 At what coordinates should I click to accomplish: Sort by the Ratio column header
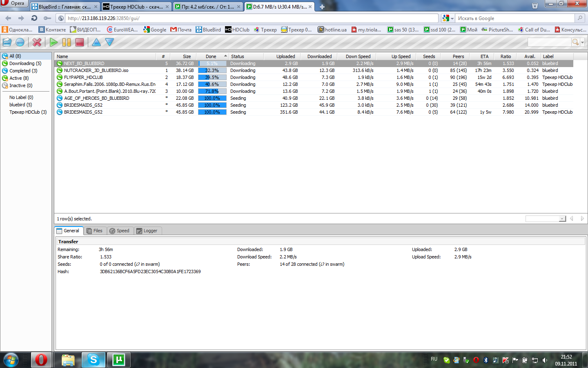point(506,56)
